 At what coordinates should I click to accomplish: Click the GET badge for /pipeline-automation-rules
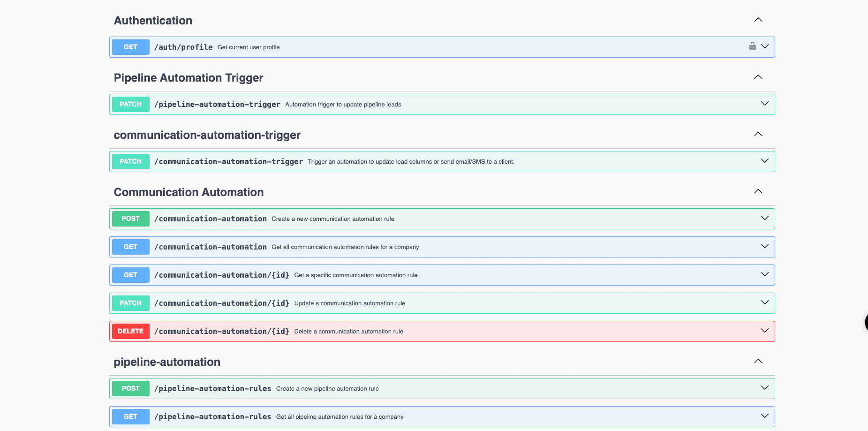(131, 416)
